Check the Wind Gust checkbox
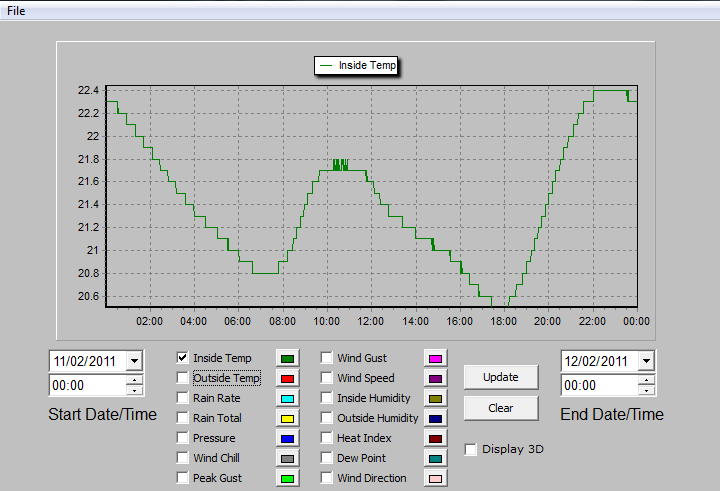This screenshot has height=491, width=720. pos(326,357)
